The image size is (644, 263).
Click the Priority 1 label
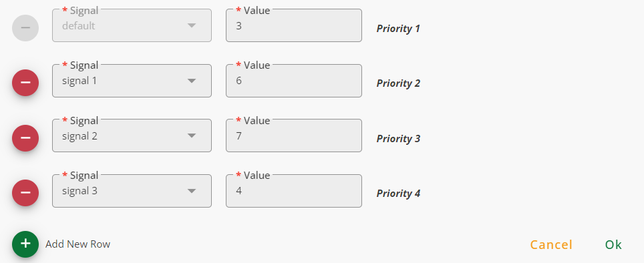[x=398, y=28]
